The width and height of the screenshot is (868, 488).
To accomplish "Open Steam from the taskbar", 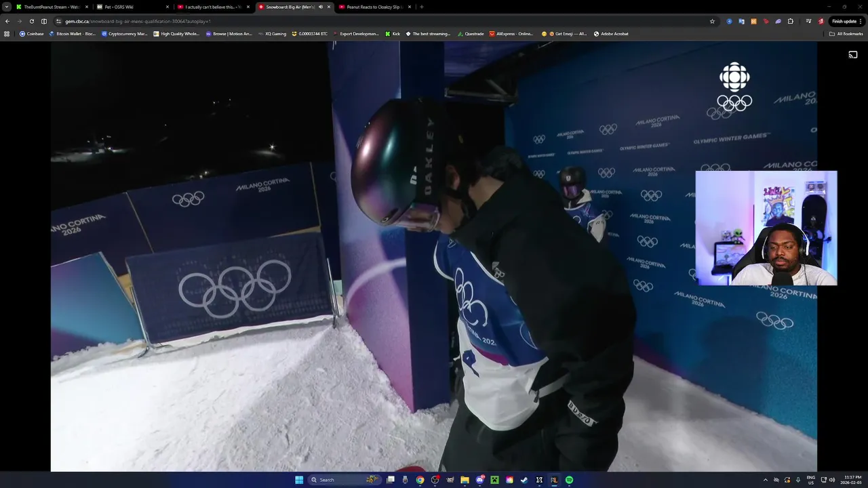I will pos(524,480).
